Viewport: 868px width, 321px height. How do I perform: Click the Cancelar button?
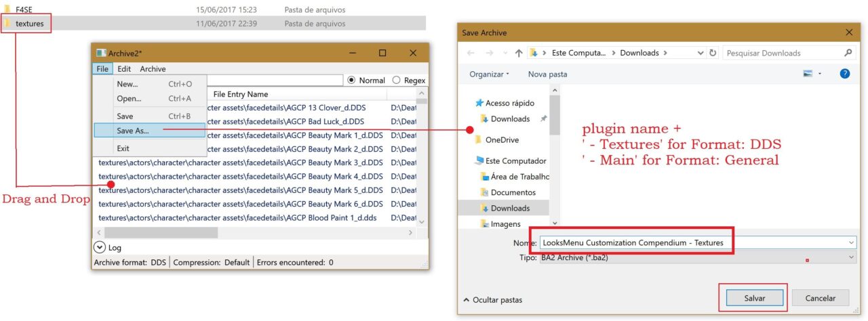(x=820, y=298)
